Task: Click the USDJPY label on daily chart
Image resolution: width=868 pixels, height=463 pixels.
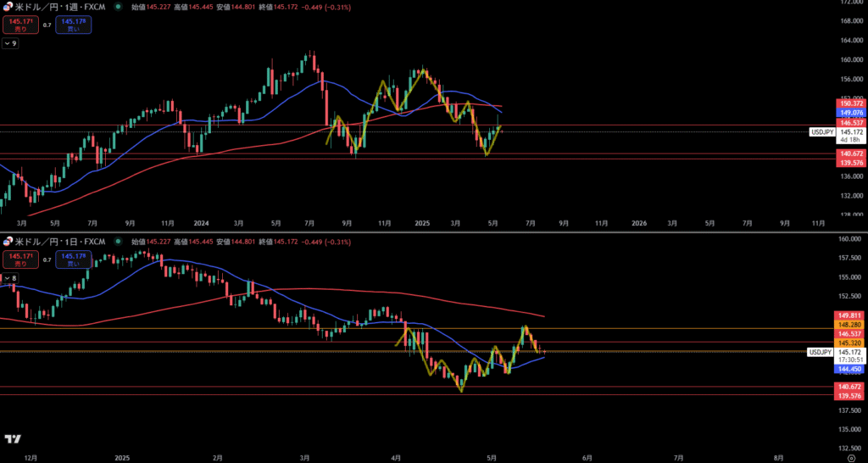Action: (x=820, y=352)
